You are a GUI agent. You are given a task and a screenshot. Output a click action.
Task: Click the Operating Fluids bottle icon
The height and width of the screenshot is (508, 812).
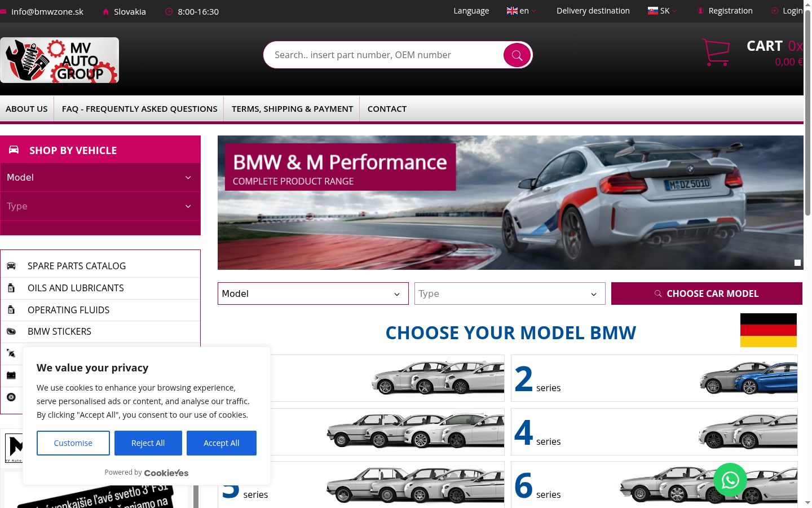11,310
